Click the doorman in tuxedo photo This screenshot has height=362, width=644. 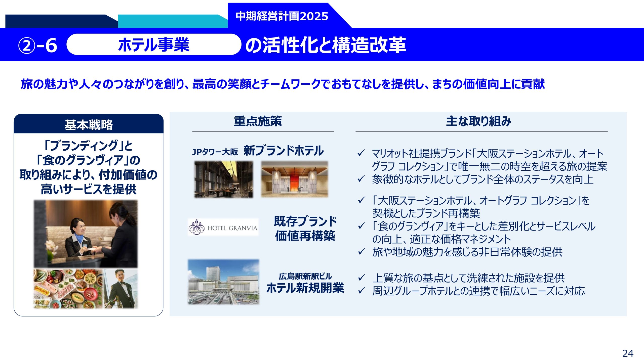(121, 289)
